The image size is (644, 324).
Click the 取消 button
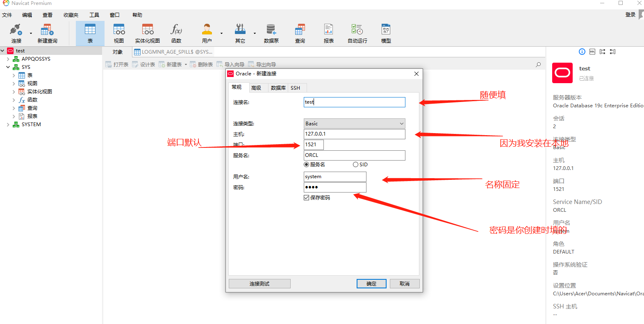click(x=405, y=284)
